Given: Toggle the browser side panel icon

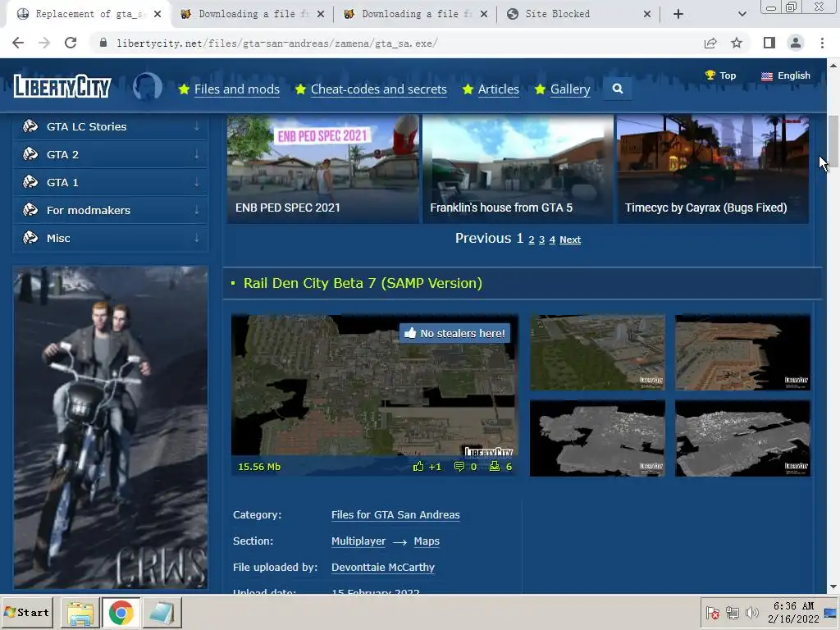Looking at the screenshot, I should [x=769, y=43].
